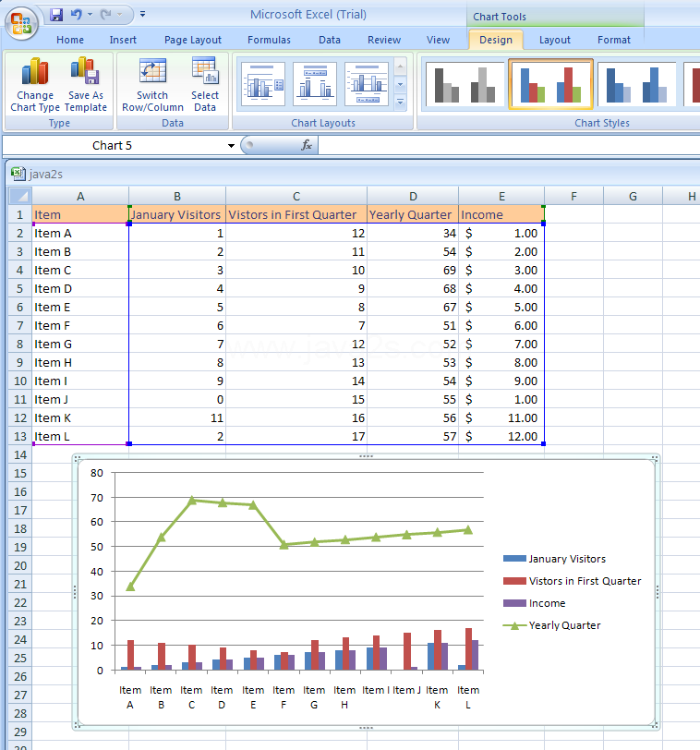Click the java2s workbook icon
The height and width of the screenshot is (750, 700).
[x=18, y=174]
